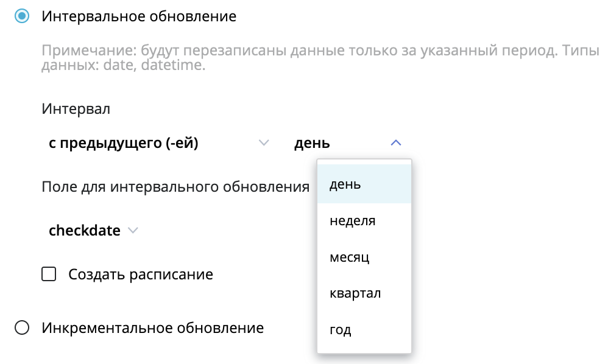608x364 pixels.
Task: Choose месяц from the dropdown list
Action: pos(364,257)
